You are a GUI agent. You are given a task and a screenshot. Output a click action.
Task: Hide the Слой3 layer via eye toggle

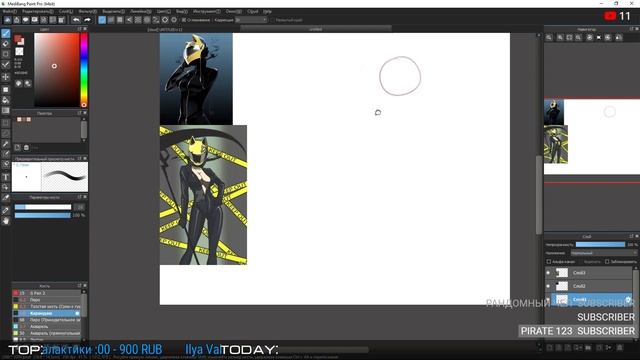548,273
